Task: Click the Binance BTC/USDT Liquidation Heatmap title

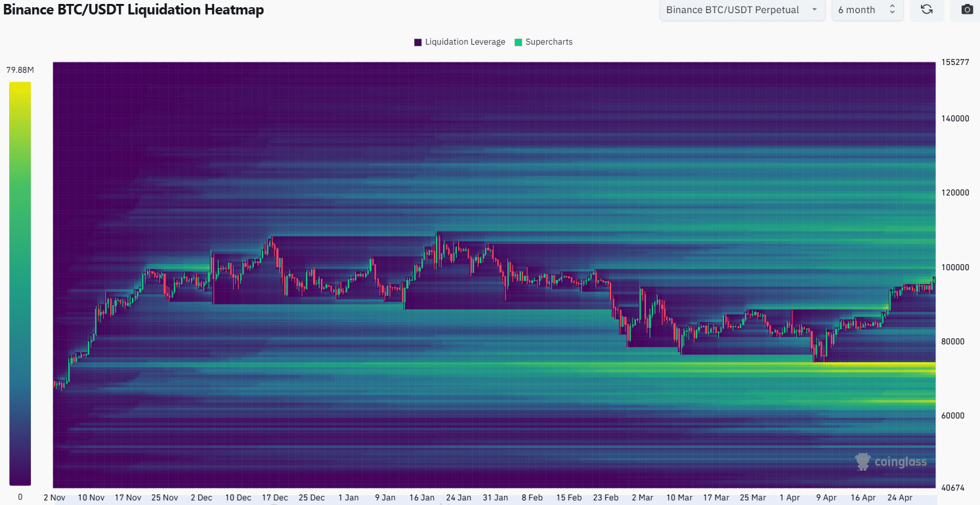Action: pos(134,10)
